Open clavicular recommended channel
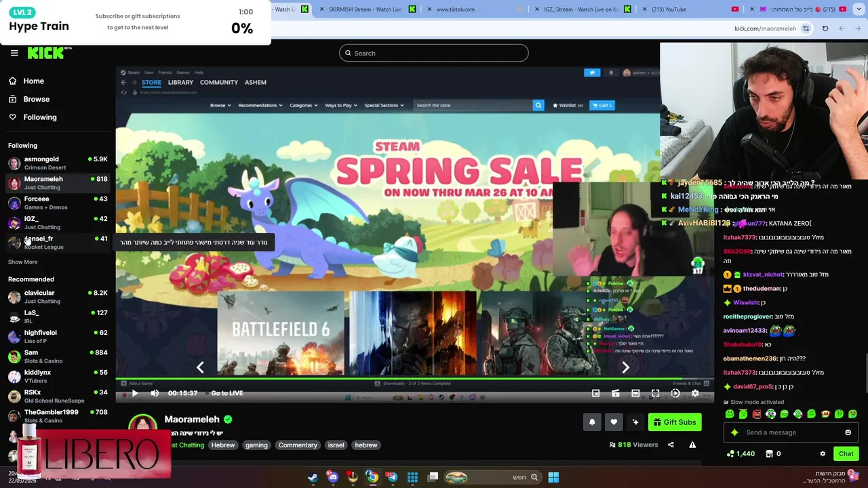This screenshot has height=488, width=868. click(x=58, y=297)
